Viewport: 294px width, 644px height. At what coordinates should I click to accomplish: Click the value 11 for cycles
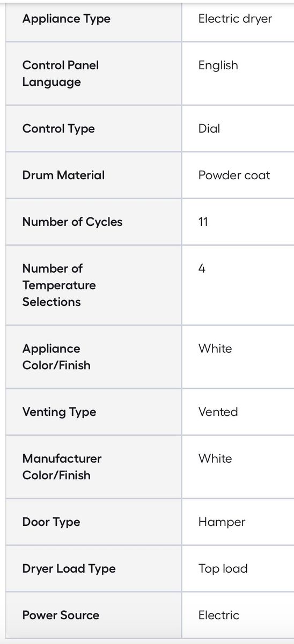203,222
